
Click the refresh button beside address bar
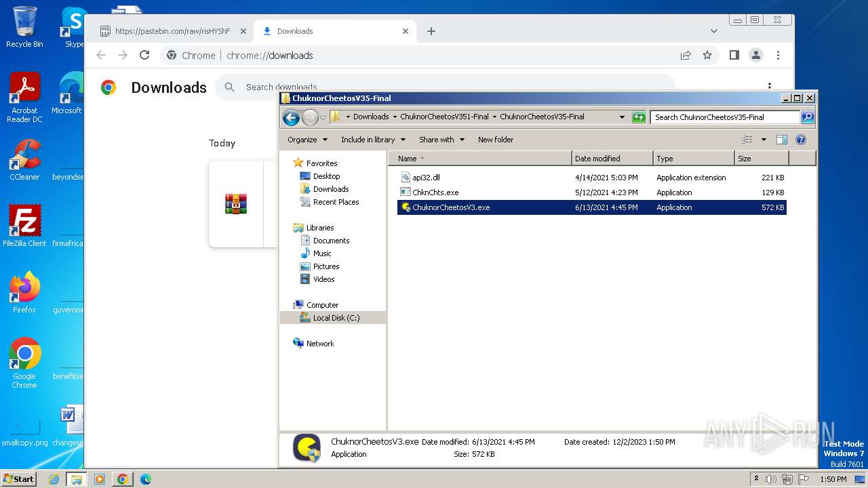point(639,117)
